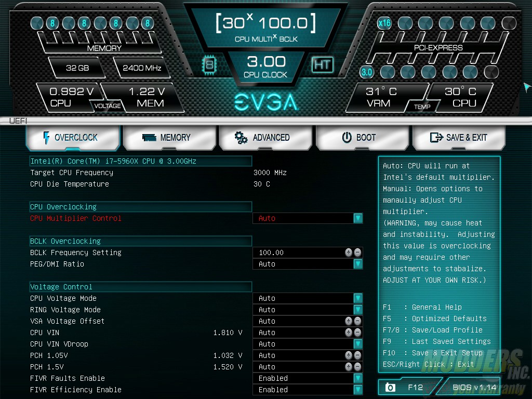The image size is (532, 399).
Task: Click the BCLK Overclocking section header
Action: pos(140,241)
